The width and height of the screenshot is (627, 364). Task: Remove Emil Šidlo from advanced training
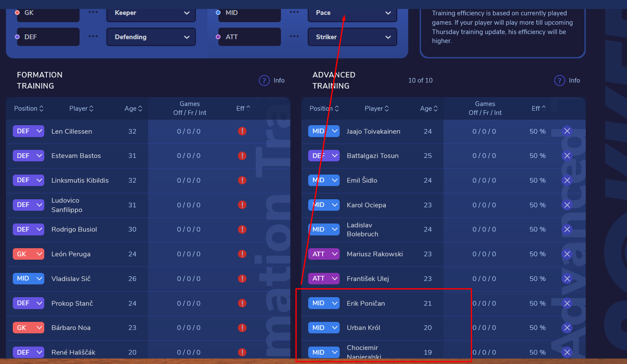coord(567,181)
